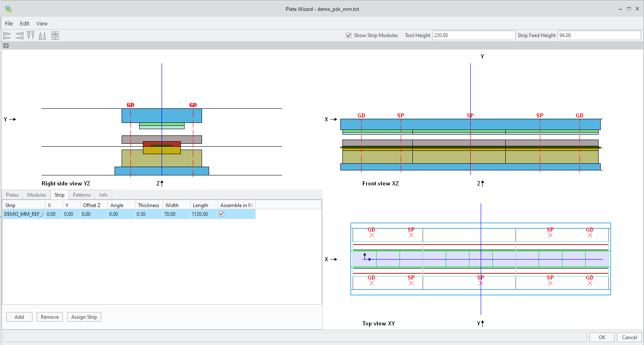This screenshot has width=644, height=345.
Task: Open the View menu
Action: click(42, 24)
